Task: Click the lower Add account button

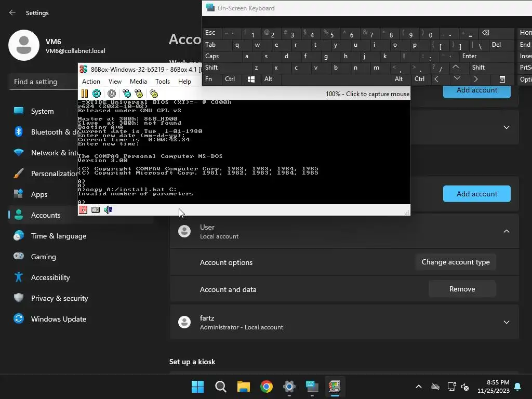Action: (477, 194)
